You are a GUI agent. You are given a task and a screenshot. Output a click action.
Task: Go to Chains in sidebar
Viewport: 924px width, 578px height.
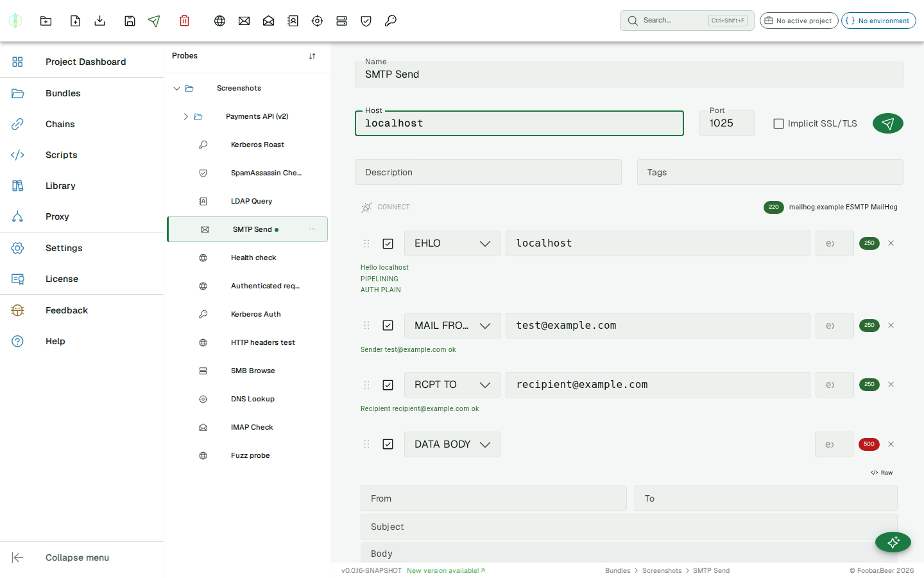82,124
